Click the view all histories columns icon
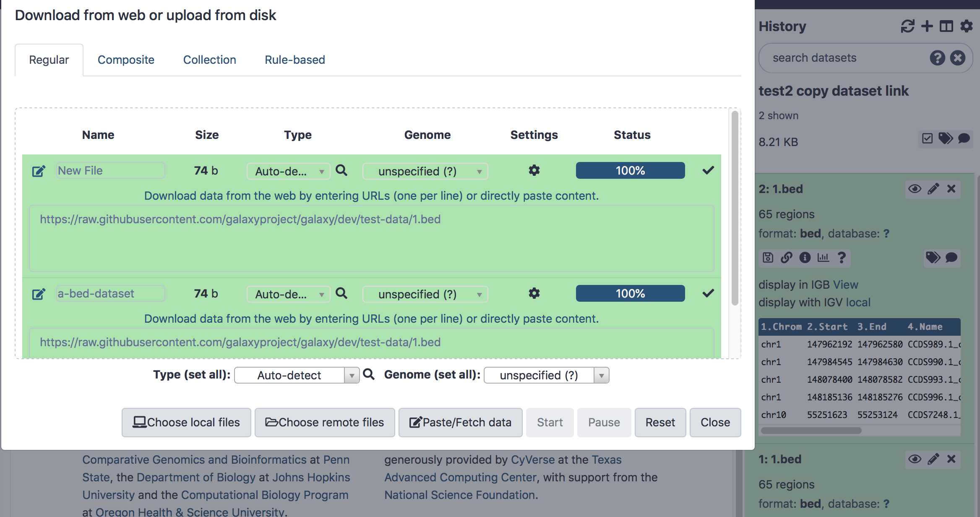This screenshot has height=517, width=980. point(946,26)
